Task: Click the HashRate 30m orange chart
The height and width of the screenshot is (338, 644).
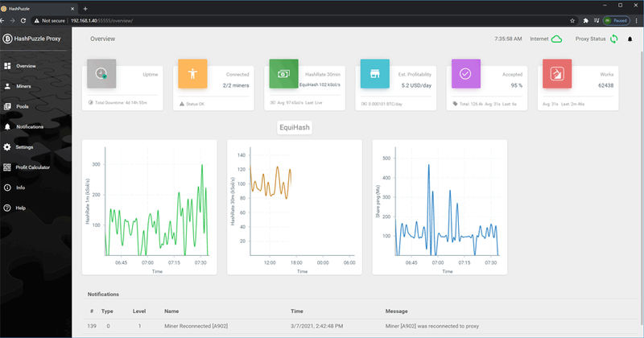Action: (295, 207)
